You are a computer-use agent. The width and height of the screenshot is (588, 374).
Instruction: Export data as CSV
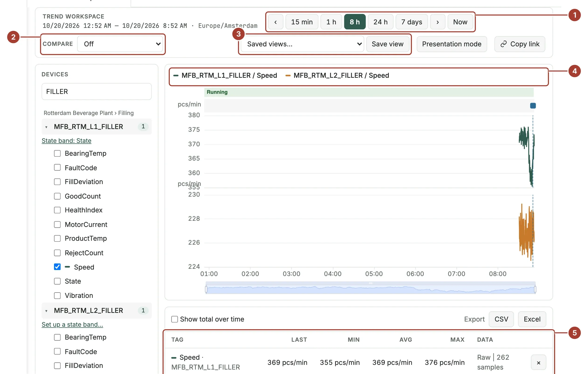point(501,319)
